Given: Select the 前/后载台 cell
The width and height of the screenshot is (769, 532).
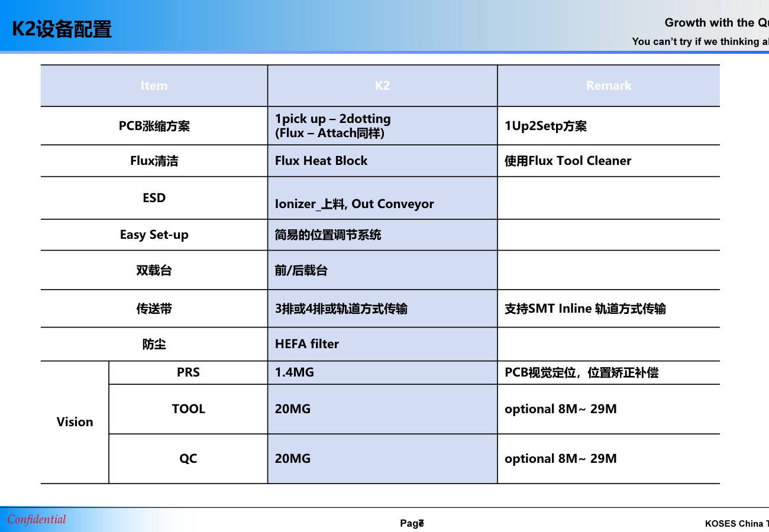Looking at the screenshot, I should coord(301,270).
